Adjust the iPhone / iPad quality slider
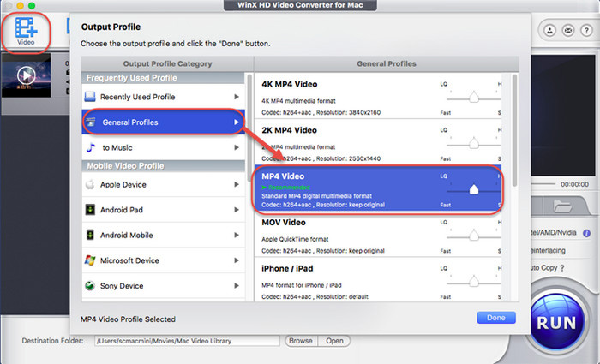The image size is (600, 364). pos(474,282)
